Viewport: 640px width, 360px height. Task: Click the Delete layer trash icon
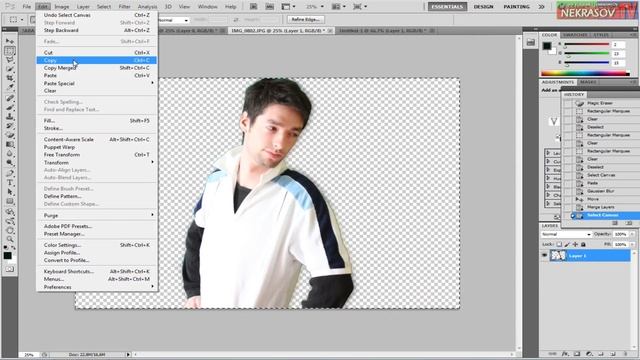[626, 354]
